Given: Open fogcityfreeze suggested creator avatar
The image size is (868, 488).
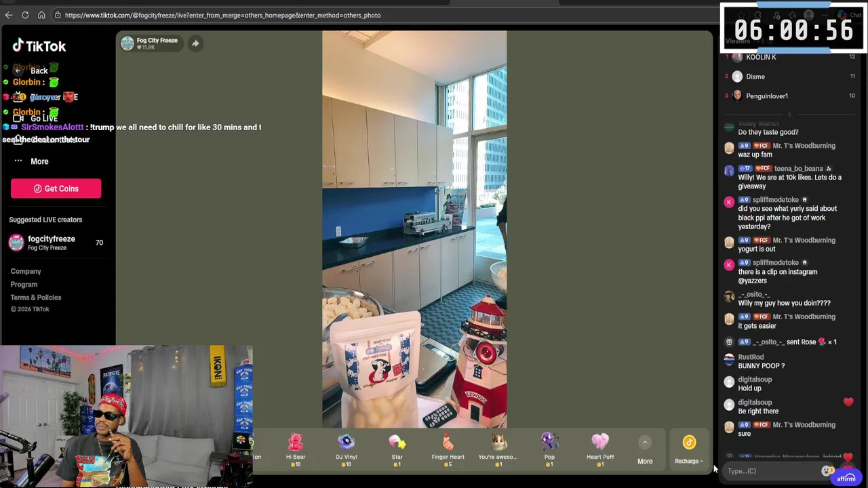Looking at the screenshot, I should (16, 243).
